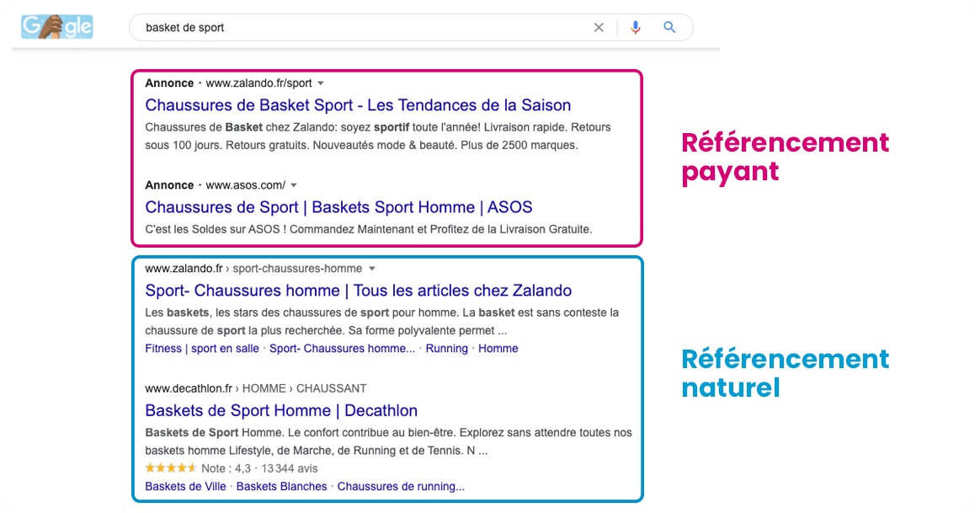Follow the 'Sport- Chaussures homme...' sitelink
This screenshot has width=980, height=513.
342,349
